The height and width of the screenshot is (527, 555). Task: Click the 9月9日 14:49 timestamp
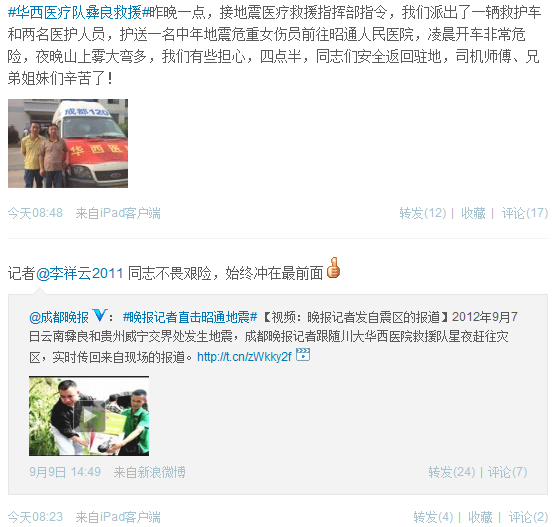pos(65,472)
